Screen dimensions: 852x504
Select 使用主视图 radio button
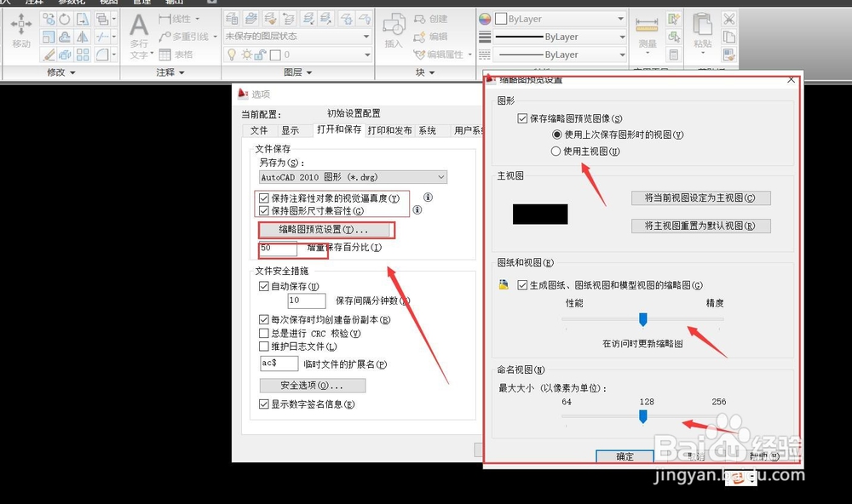click(556, 152)
